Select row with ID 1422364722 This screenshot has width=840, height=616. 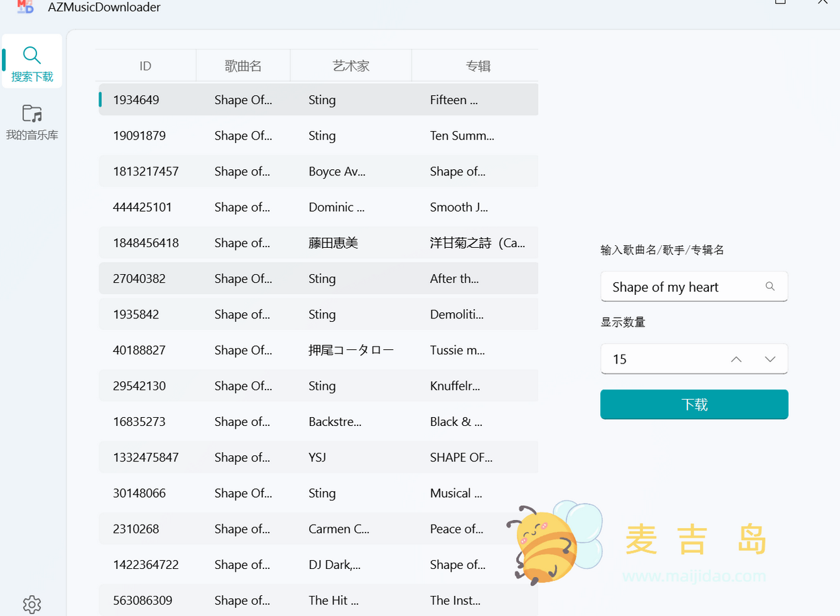click(x=319, y=564)
